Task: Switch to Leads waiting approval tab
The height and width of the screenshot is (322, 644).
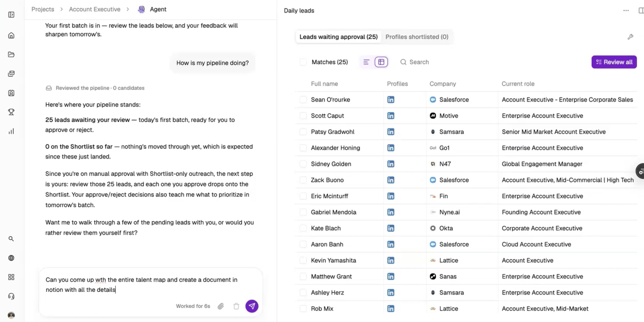Action: tap(339, 37)
